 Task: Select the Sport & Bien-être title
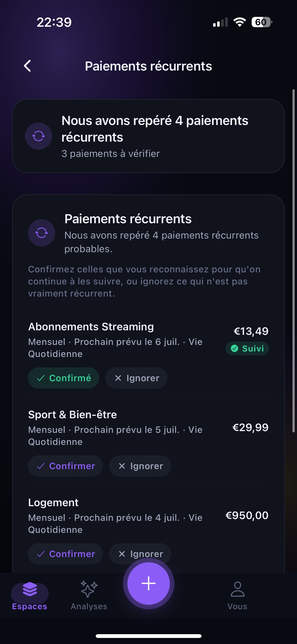[x=73, y=414]
